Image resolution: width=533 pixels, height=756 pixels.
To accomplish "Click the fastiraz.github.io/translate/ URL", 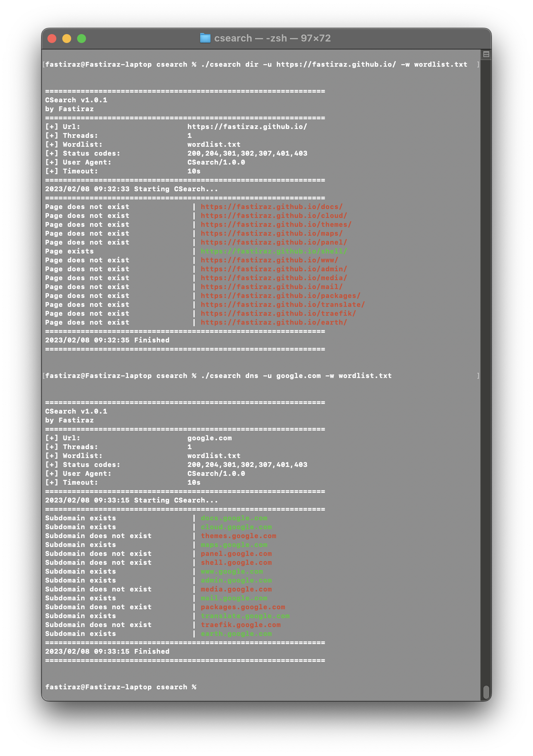I will pyautogui.click(x=283, y=305).
